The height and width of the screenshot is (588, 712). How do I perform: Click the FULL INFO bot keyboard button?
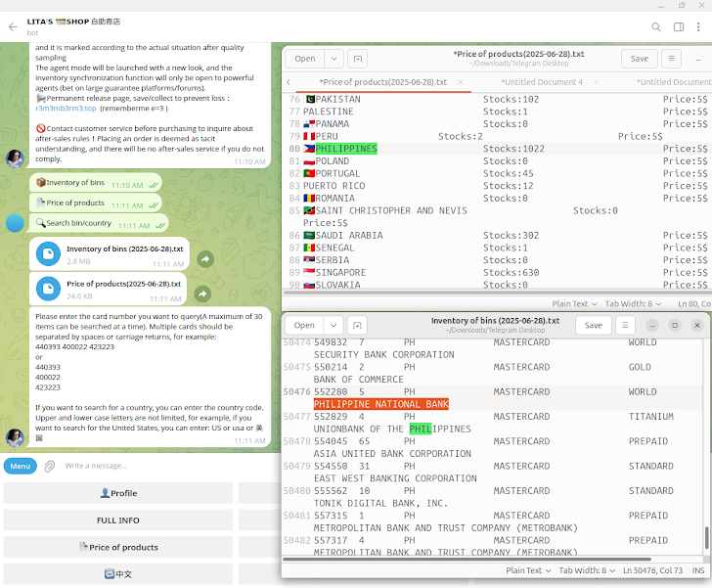point(118,520)
